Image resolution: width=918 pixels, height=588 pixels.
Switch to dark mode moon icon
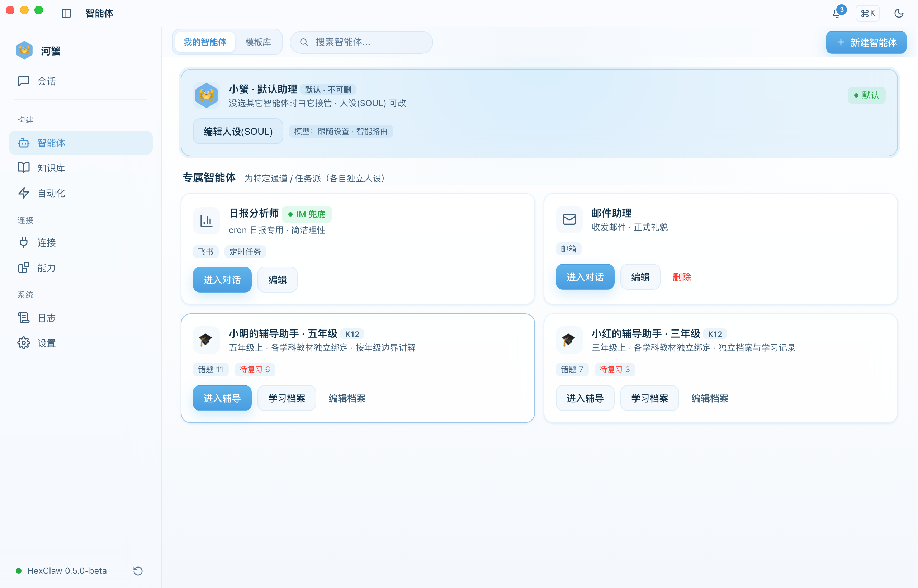[x=899, y=13]
